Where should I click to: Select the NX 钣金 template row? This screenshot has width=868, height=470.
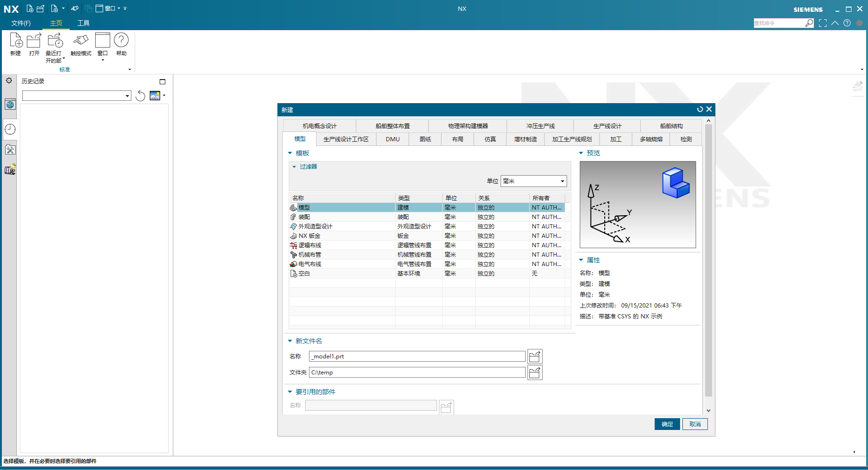427,236
